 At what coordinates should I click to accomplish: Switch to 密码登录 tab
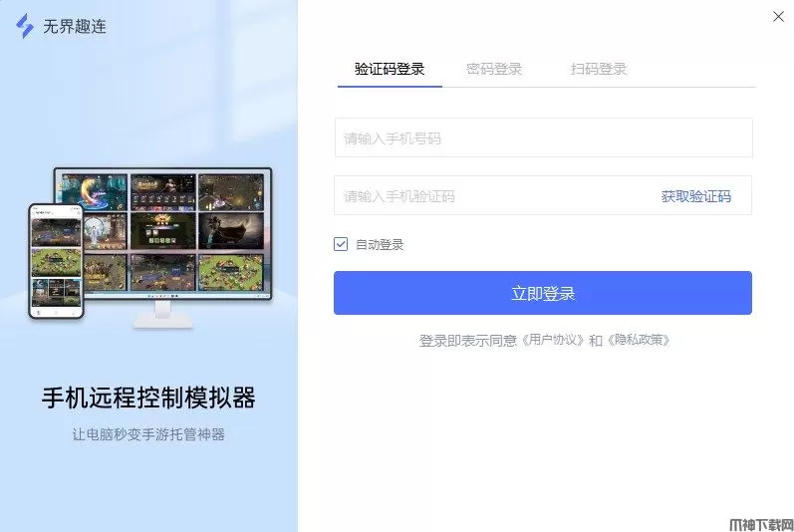[494, 69]
